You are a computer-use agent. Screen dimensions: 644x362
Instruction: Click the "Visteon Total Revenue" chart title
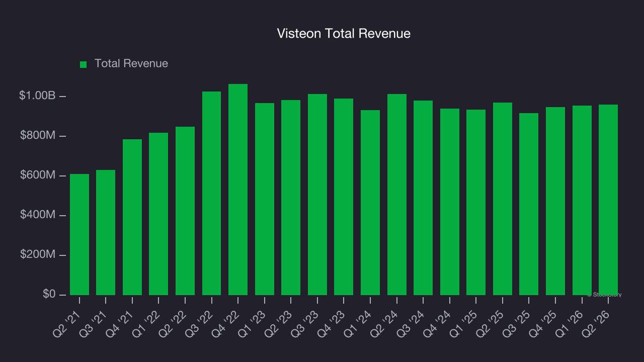344,34
